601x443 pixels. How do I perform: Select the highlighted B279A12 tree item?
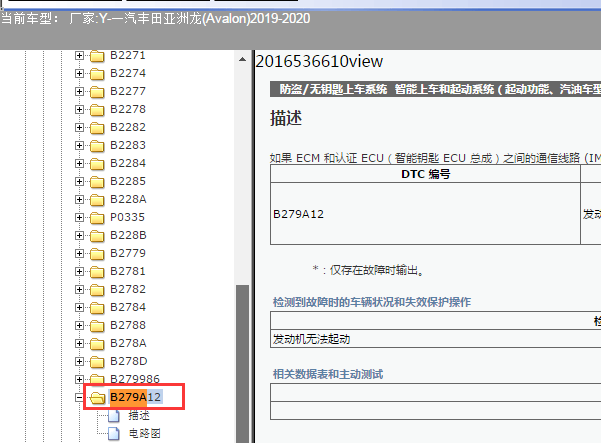[136, 397]
